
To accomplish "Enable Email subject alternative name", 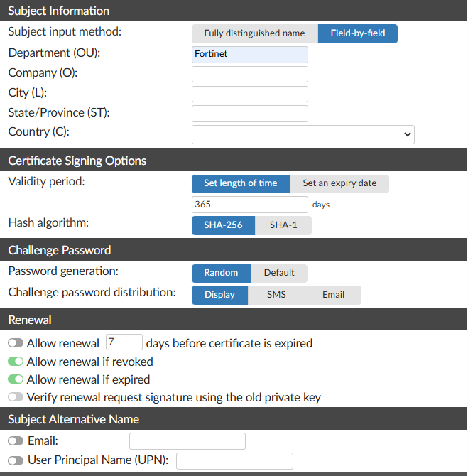I will pyautogui.click(x=16, y=441).
